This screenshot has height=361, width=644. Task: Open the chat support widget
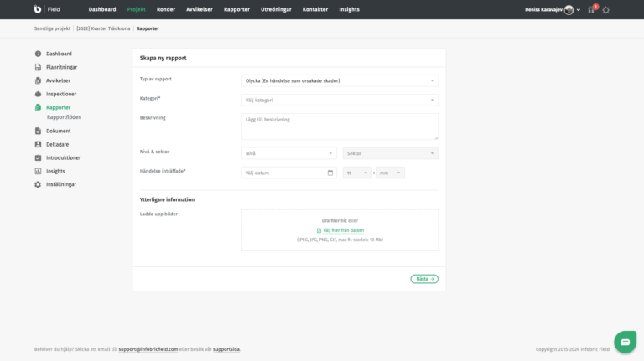tap(625, 342)
